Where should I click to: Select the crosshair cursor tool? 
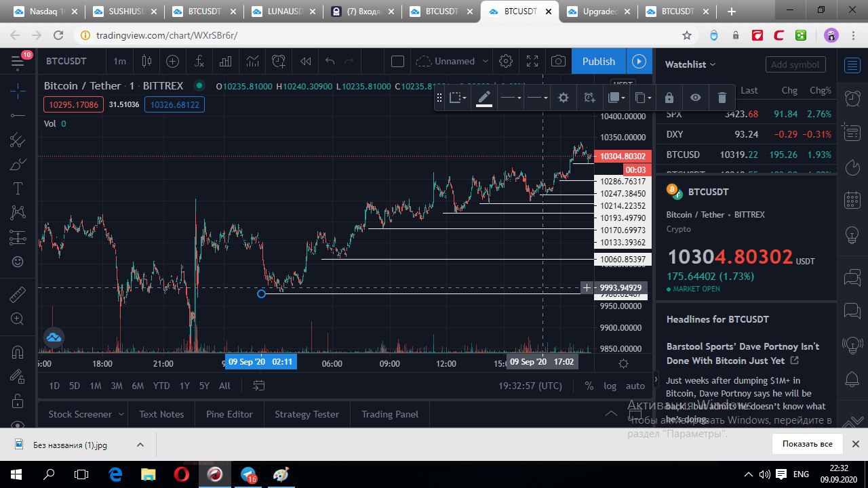pyautogui.click(x=18, y=89)
